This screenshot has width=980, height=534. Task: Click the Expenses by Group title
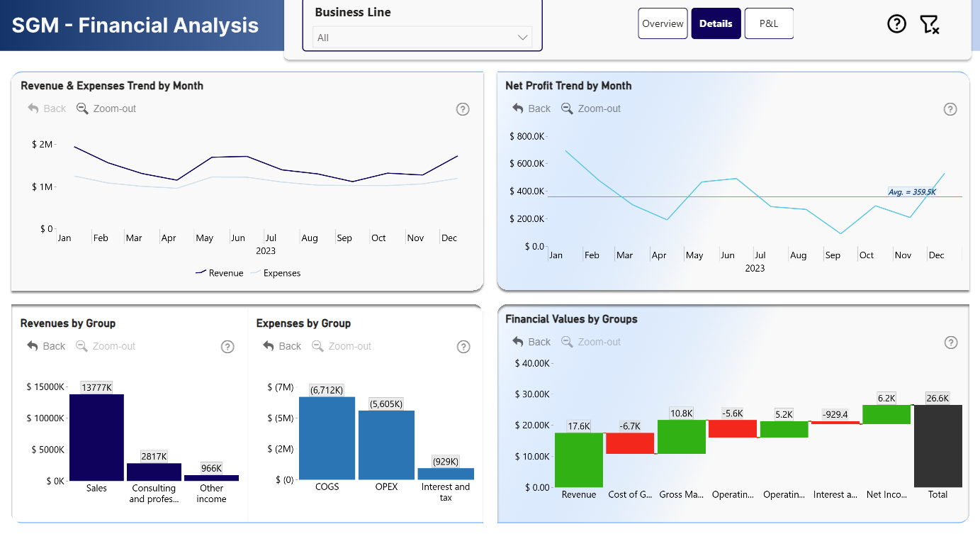[303, 323]
